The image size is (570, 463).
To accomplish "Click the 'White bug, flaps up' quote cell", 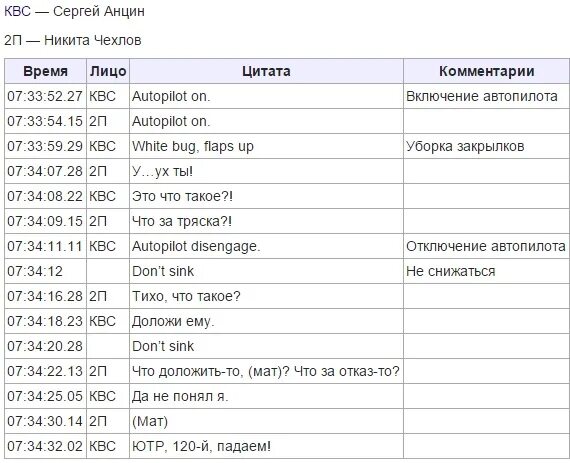I will [266, 146].
